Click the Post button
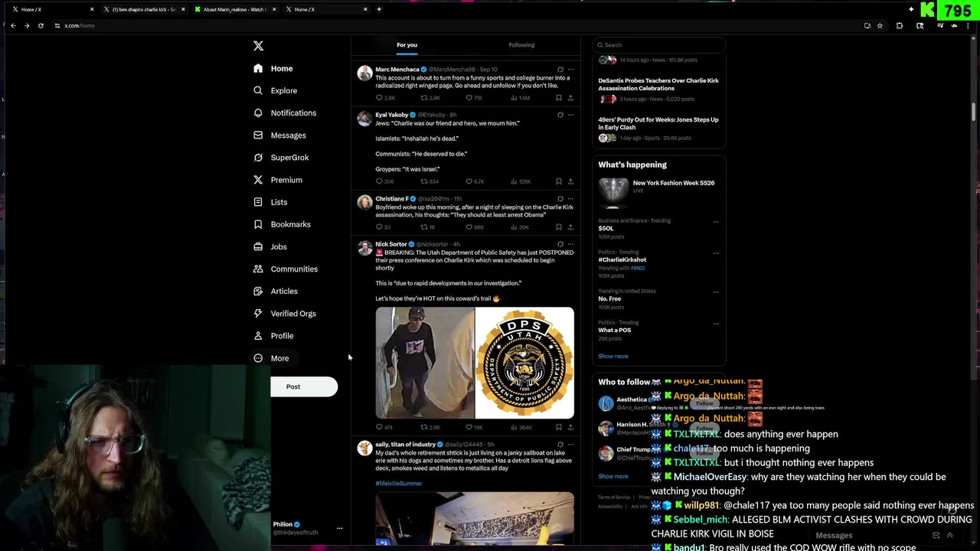 tap(304, 386)
